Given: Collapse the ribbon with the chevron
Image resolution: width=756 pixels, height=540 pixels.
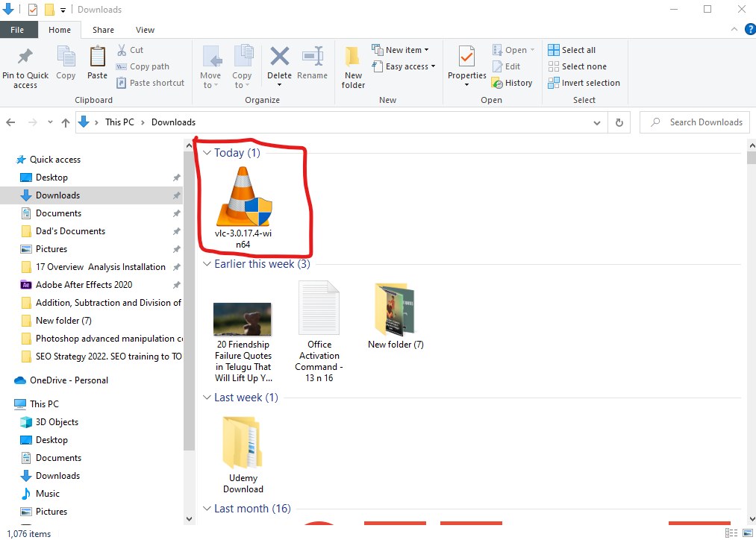Looking at the screenshot, I should (x=734, y=29).
